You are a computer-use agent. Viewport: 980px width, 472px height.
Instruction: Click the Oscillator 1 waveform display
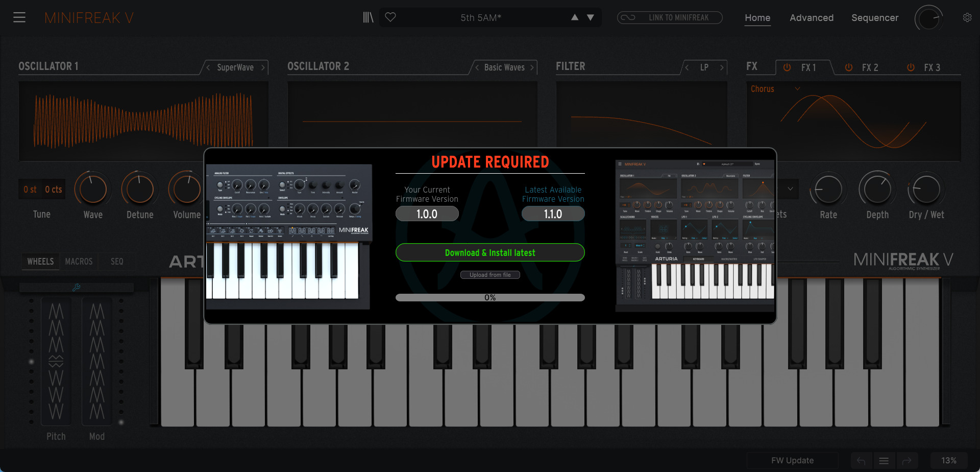(143, 121)
